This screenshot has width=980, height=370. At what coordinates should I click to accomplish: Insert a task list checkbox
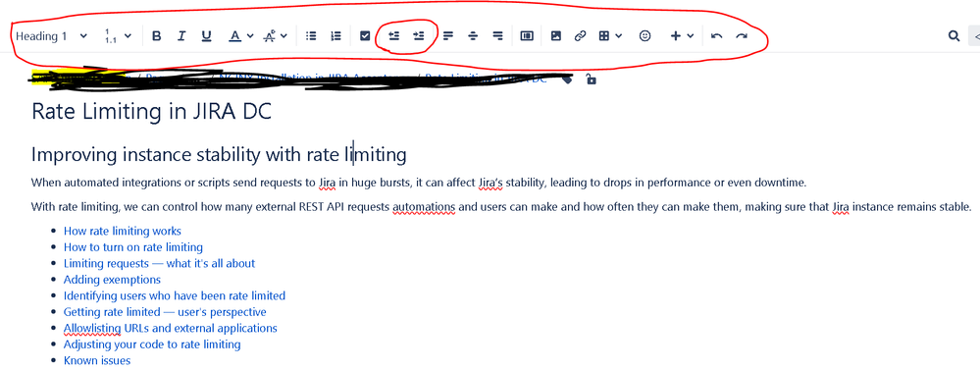pyautogui.click(x=366, y=36)
